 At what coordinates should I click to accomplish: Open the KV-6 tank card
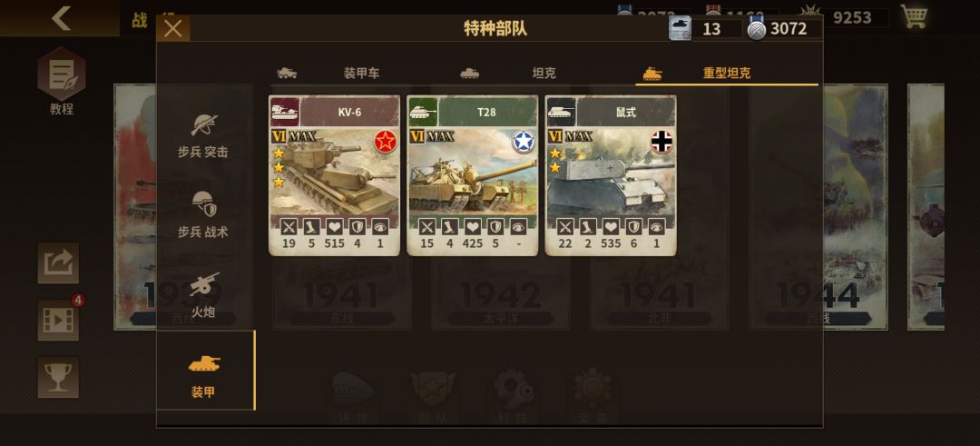click(334, 175)
